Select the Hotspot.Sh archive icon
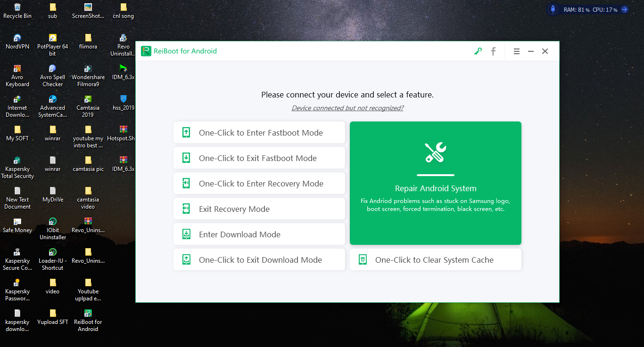This screenshot has height=347, width=644. pyautogui.click(x=122, y=134)
